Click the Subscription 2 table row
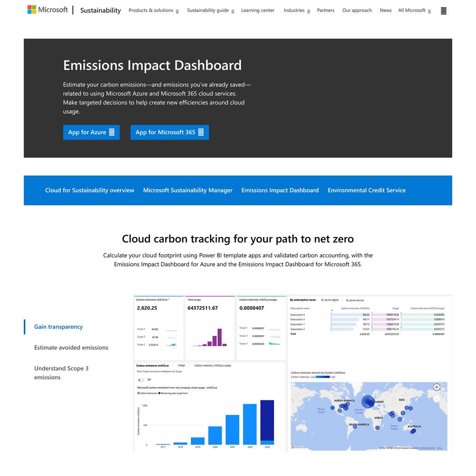This screenshot has width=476, height=476. tap(367, 329)
